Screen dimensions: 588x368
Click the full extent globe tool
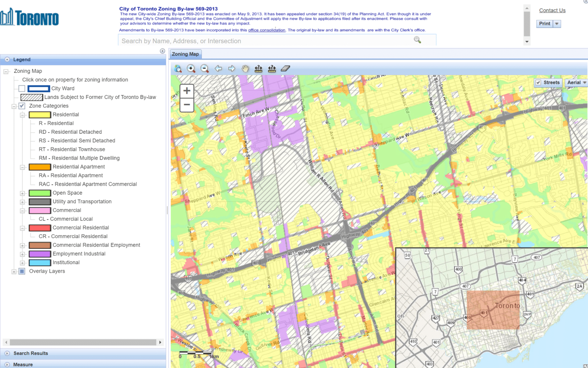[178, 69]
